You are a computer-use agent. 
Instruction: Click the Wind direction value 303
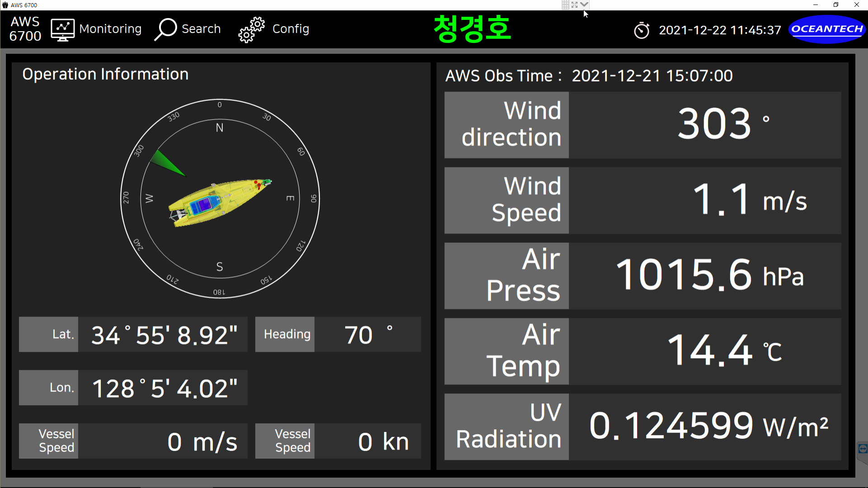coord(714,124)
